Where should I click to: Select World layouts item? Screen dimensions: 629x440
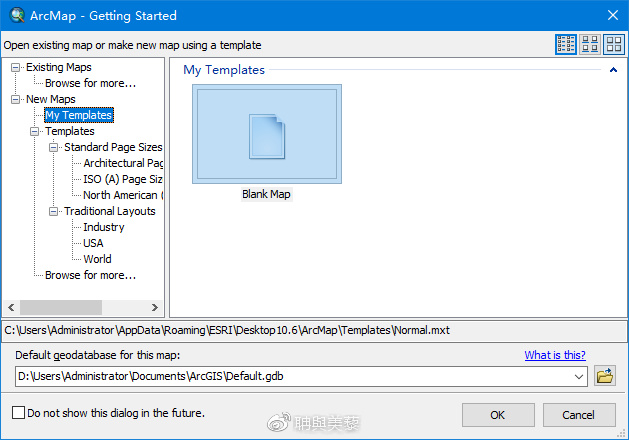(x=97, y=259)
